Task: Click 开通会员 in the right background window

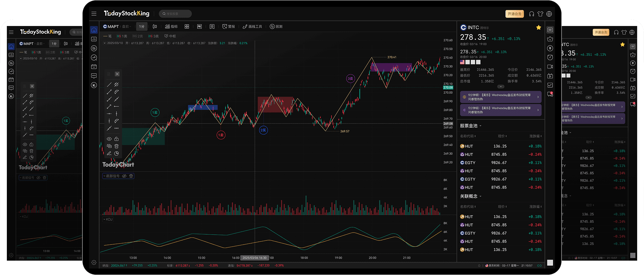Action: click(x=600, y=32)
